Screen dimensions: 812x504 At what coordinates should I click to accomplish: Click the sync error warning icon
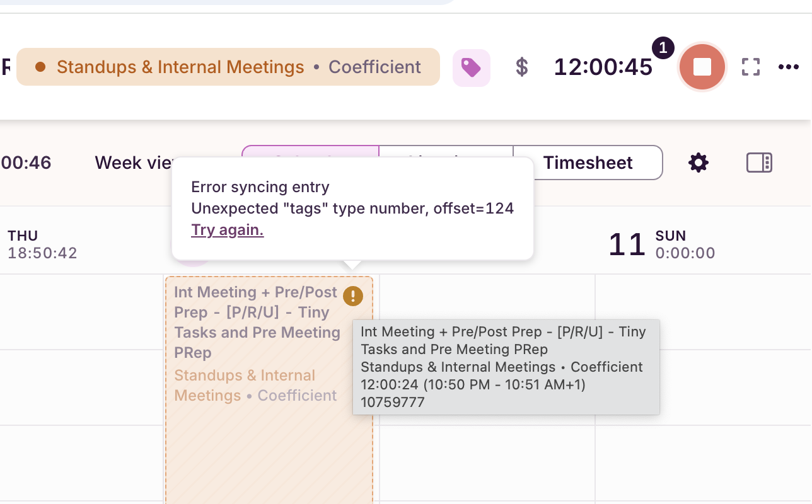[x=353, y=296]
